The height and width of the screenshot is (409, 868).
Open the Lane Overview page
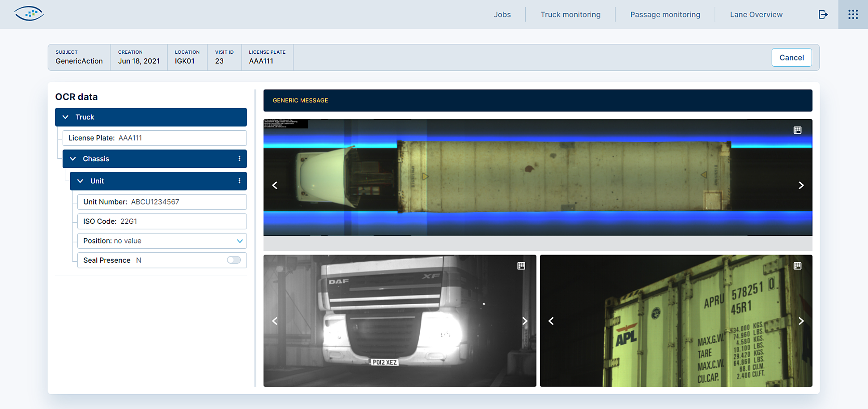[x=756, y=14]
